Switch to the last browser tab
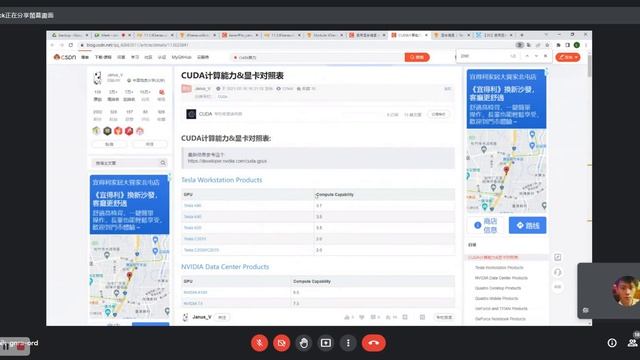 pyautogui.click(x=495, y=36)
